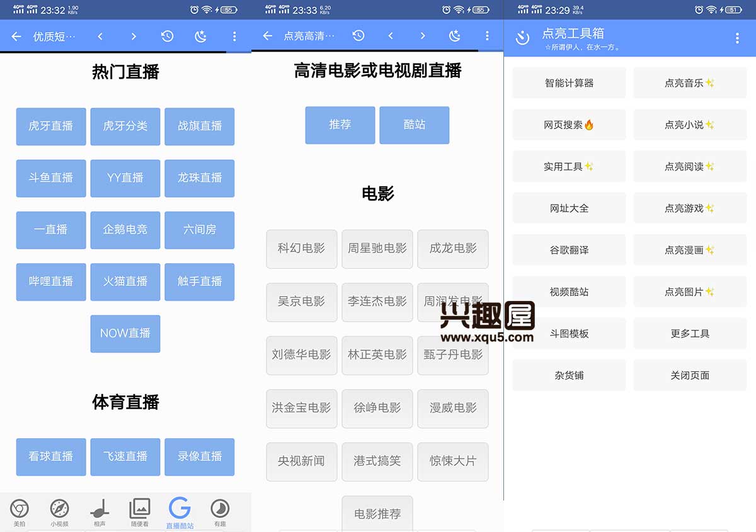Tap the 企鹅电竞 button
This screenshot has width=756, height=532.
pos(125,230)
